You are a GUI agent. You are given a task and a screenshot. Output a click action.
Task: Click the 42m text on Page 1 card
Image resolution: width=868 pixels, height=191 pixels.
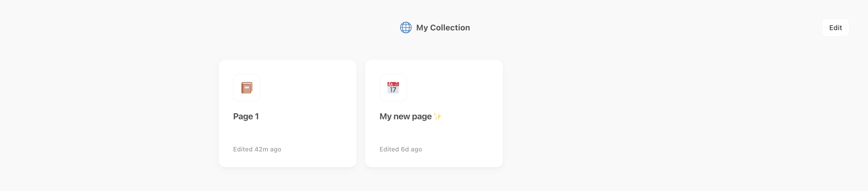(x=261, y=149)
